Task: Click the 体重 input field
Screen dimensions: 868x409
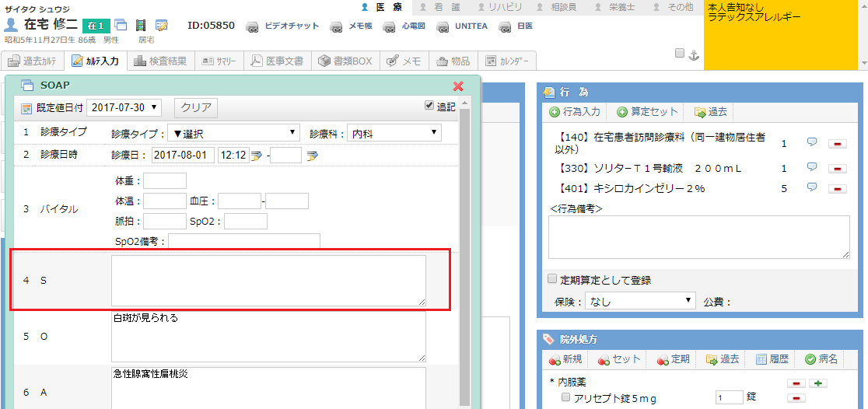Action: [x=165, y=181]
